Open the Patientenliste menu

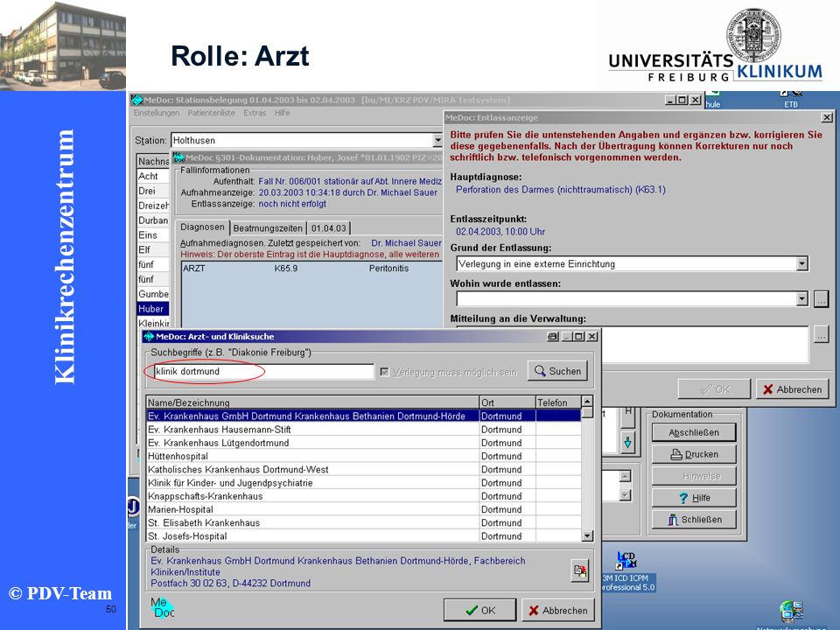211,113
